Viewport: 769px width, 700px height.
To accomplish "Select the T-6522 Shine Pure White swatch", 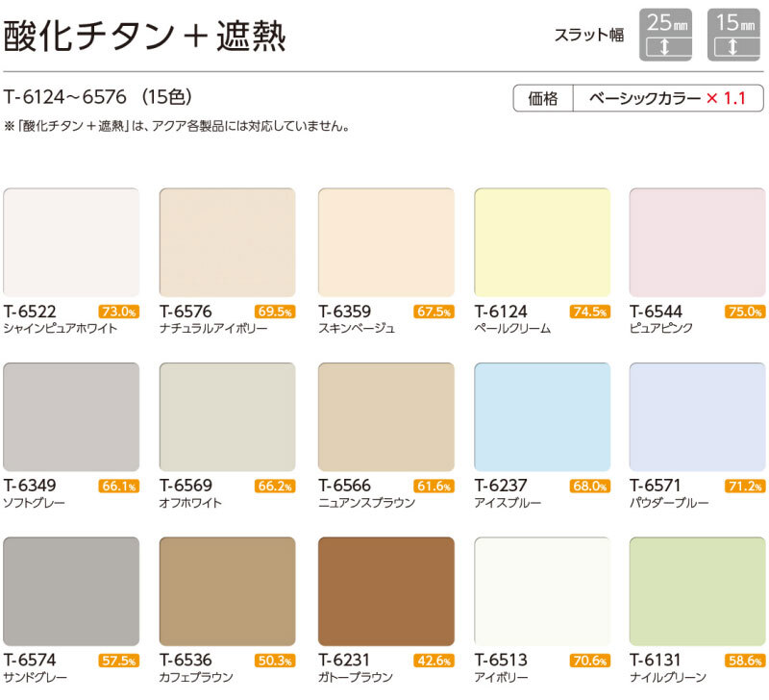I will pyautogui.click(x=71, y=241).
